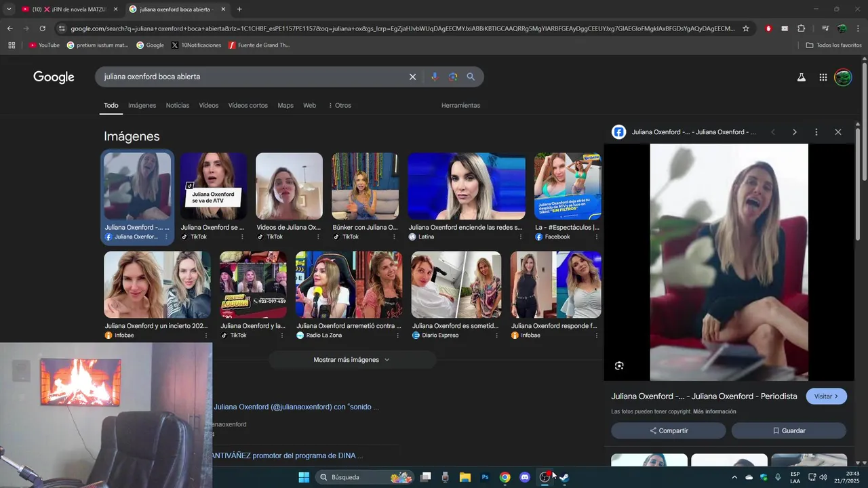Switch to Imágenes search tab
The height and width of the screenshot is (488, 868).
[x=142, y=106]
